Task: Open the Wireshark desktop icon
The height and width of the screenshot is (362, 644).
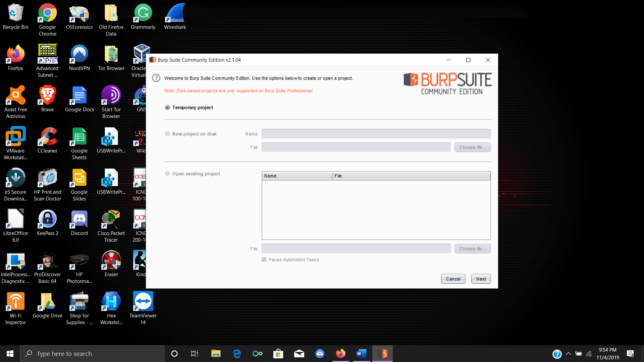Action: [175, 17]
